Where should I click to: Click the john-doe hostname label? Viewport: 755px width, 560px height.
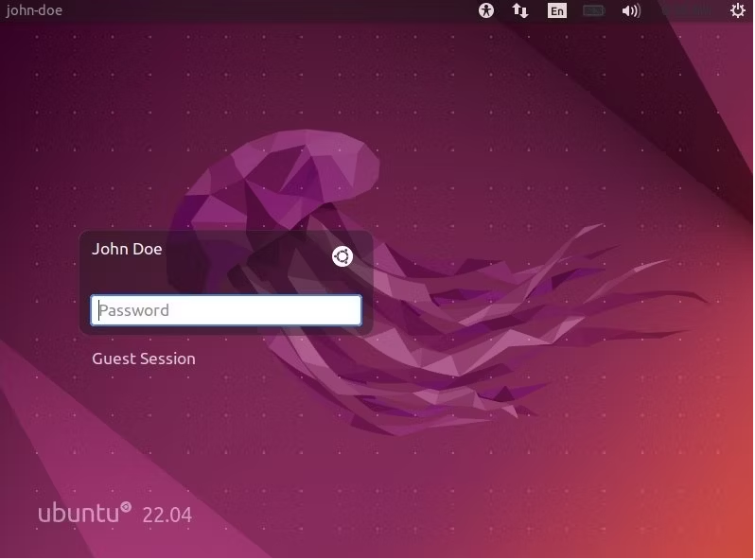coord(34,10)
